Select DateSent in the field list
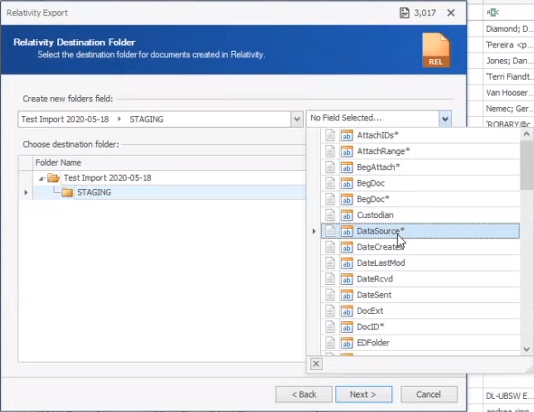The width and height of the screenshot is (534, 412). (420, 295)
